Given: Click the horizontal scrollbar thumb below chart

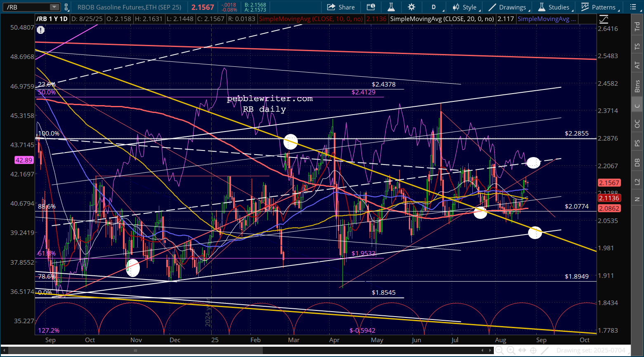Looking at the screenshot, I should (x=135, y=350).
